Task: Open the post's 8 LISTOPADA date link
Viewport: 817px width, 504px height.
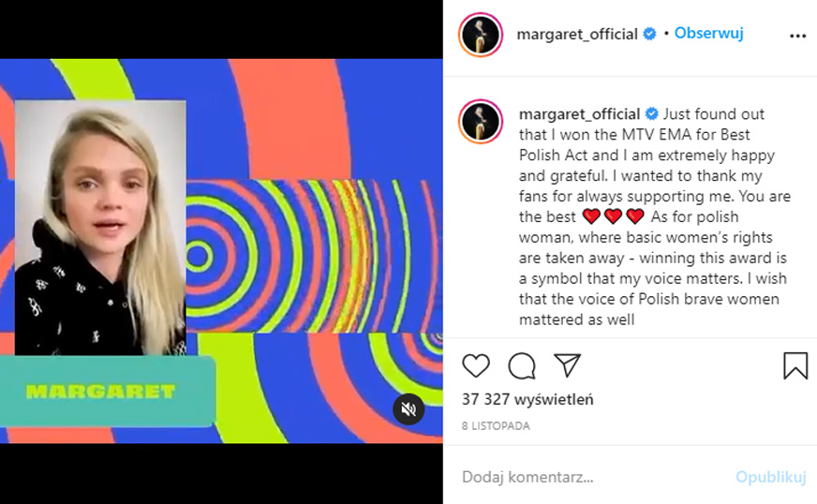Action: [x=496, y=426]
